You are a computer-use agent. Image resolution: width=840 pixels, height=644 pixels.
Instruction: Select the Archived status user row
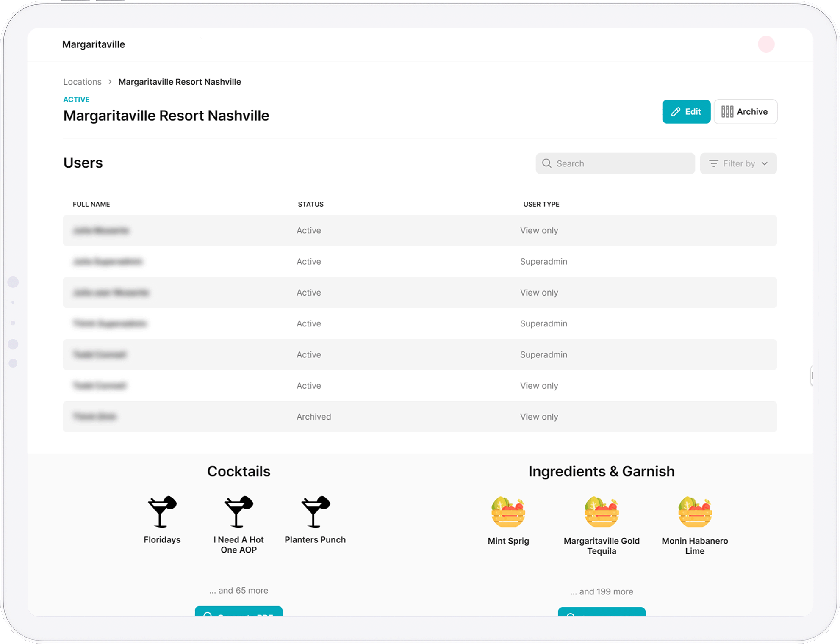[x=420, y=417]
